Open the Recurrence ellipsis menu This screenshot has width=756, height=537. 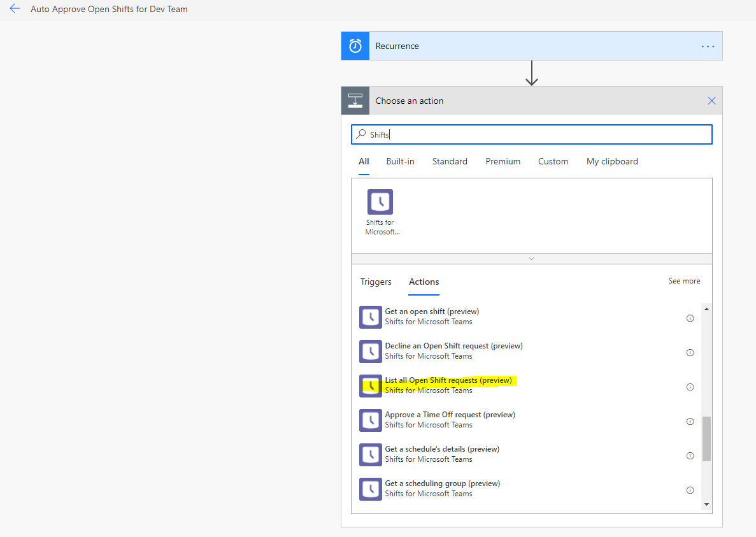pyautogui.click(x=708, y=45)
